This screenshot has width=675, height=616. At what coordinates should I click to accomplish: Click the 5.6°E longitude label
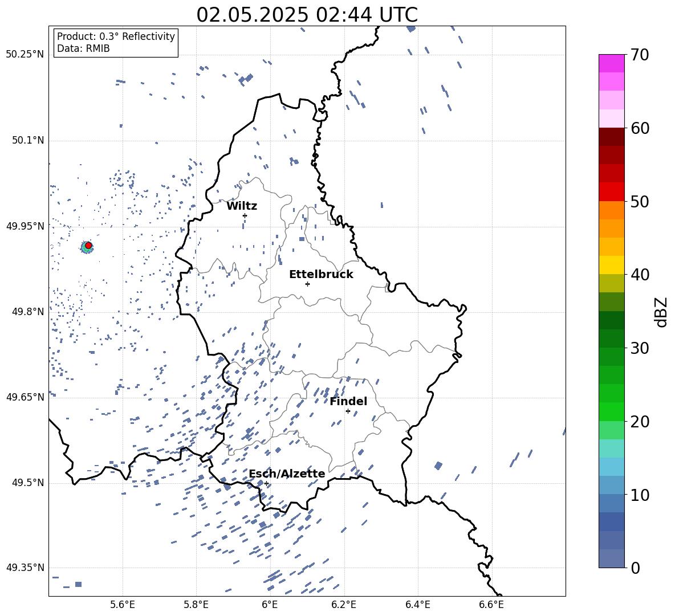(x=123, y=605)
